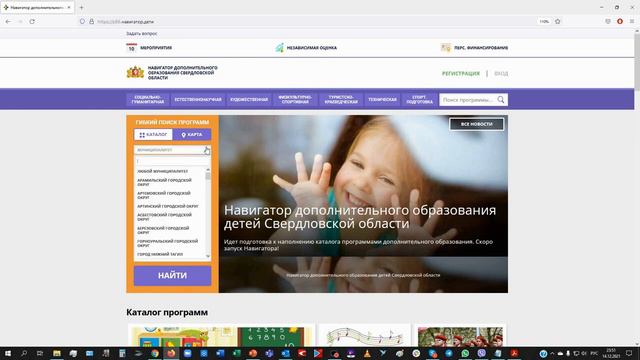Open the Физкультурно-спортивная category
The height and width of the screenshot is (360, 640).
(x=295, y=100)
